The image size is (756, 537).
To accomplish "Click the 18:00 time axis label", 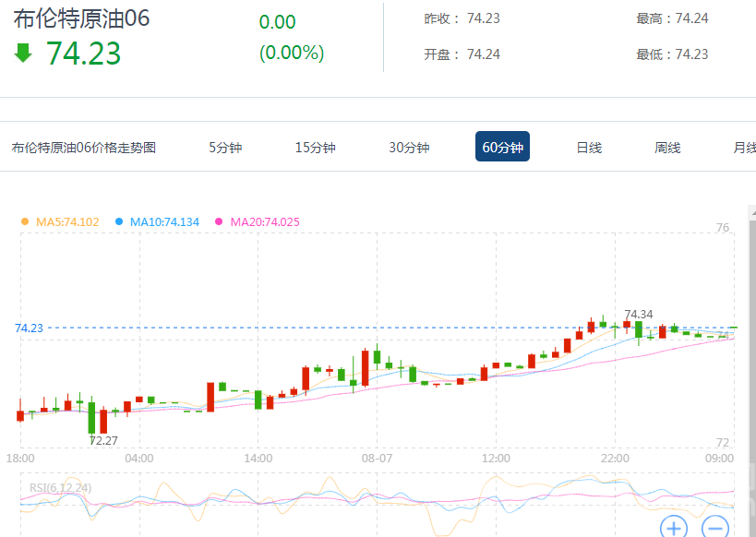I will coord(20,458).
